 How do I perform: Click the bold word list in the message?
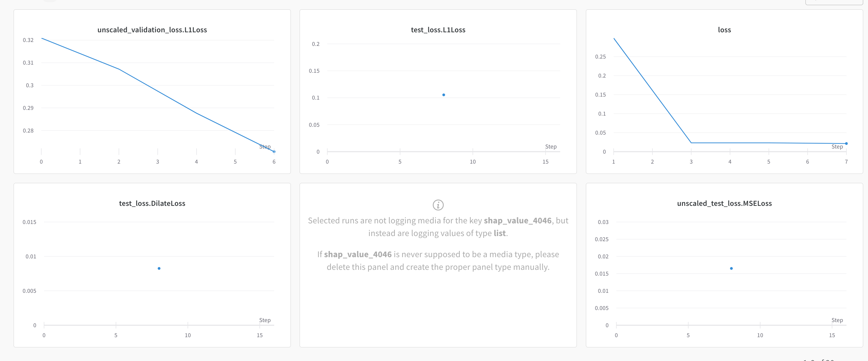click(x=499, y=233)
